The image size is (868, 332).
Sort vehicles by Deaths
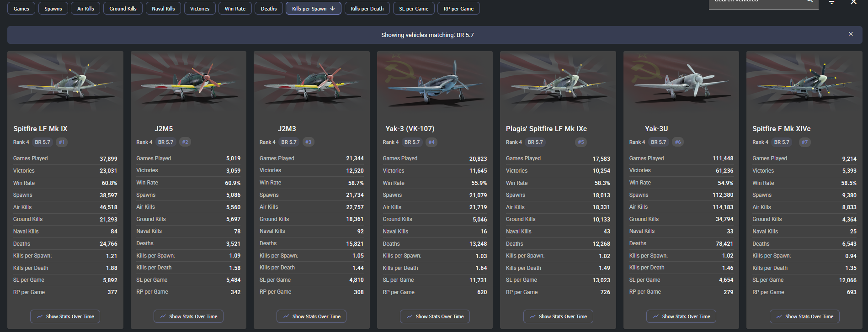click(269, 9)
